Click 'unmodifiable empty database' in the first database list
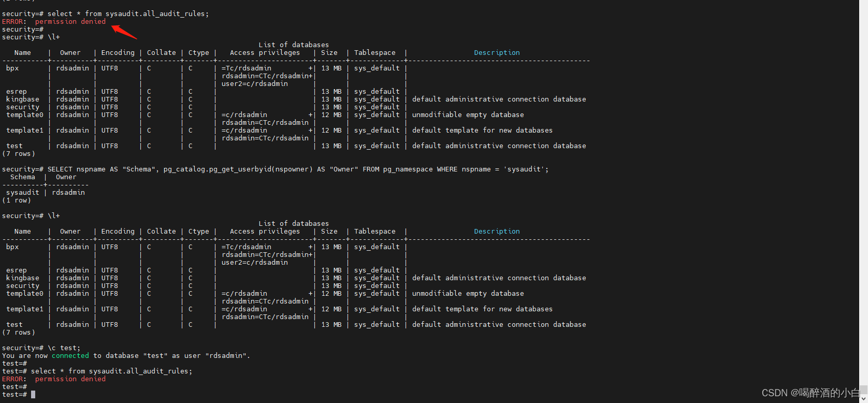 pos(468,115)
